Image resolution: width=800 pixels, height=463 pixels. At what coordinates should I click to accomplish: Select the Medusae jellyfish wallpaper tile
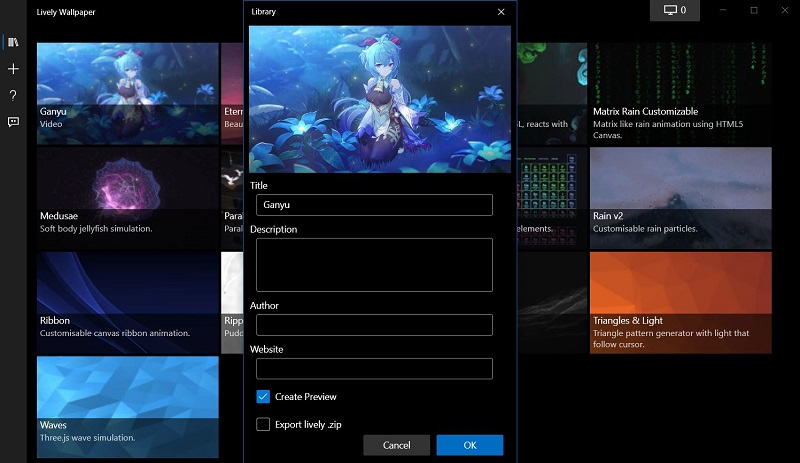128,198
